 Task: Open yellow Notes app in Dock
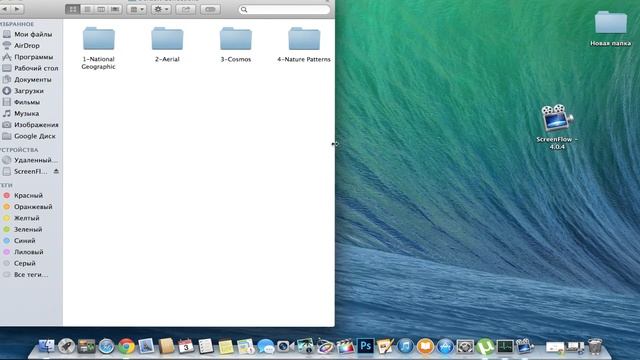tap(226, 347)
